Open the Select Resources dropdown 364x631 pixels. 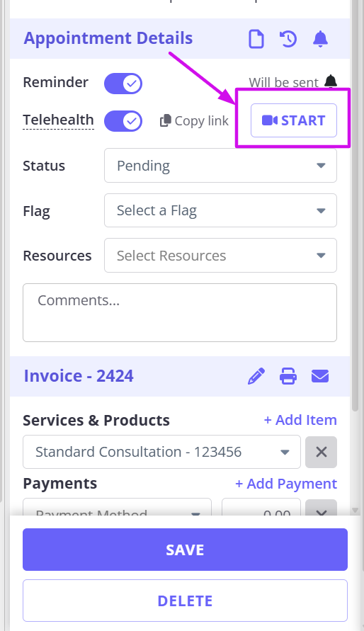[x=220, y=256]
